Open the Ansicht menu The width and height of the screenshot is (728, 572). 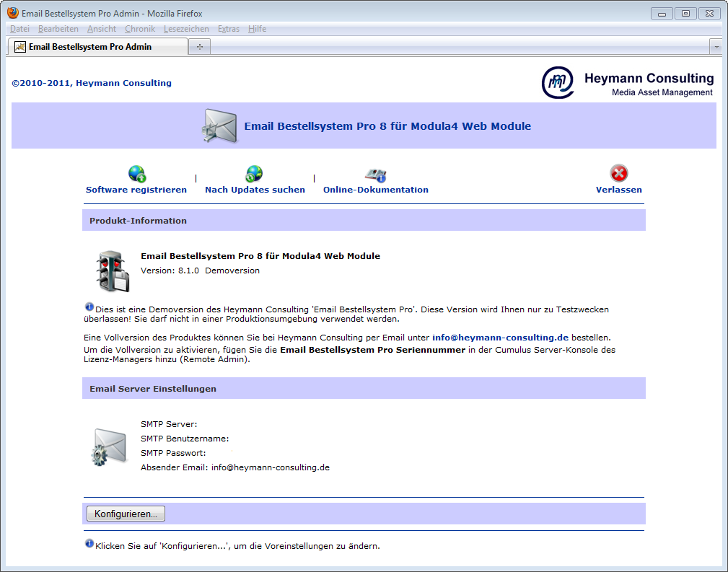click(102, 29)
